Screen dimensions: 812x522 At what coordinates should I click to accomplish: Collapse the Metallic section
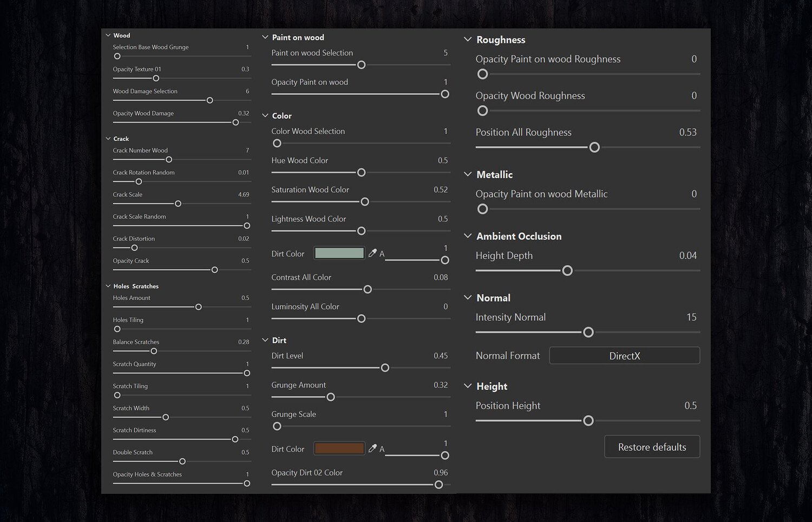[x=468, y=174]
